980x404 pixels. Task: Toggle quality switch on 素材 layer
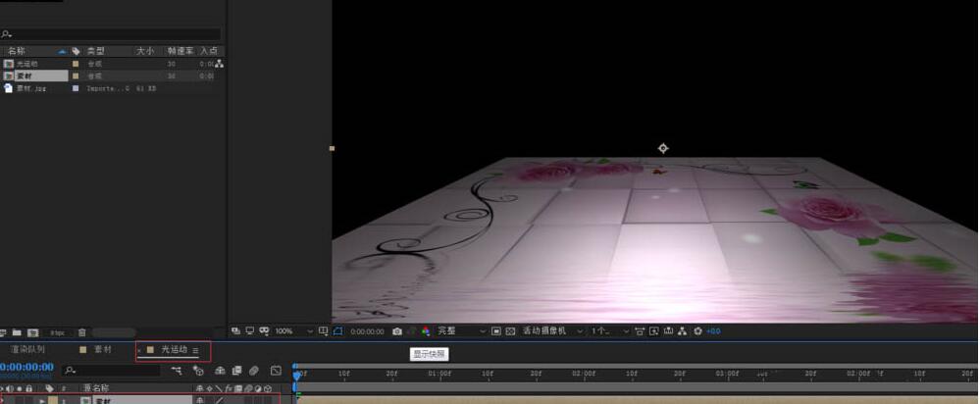pyautogui.click(x=220, y=401)
